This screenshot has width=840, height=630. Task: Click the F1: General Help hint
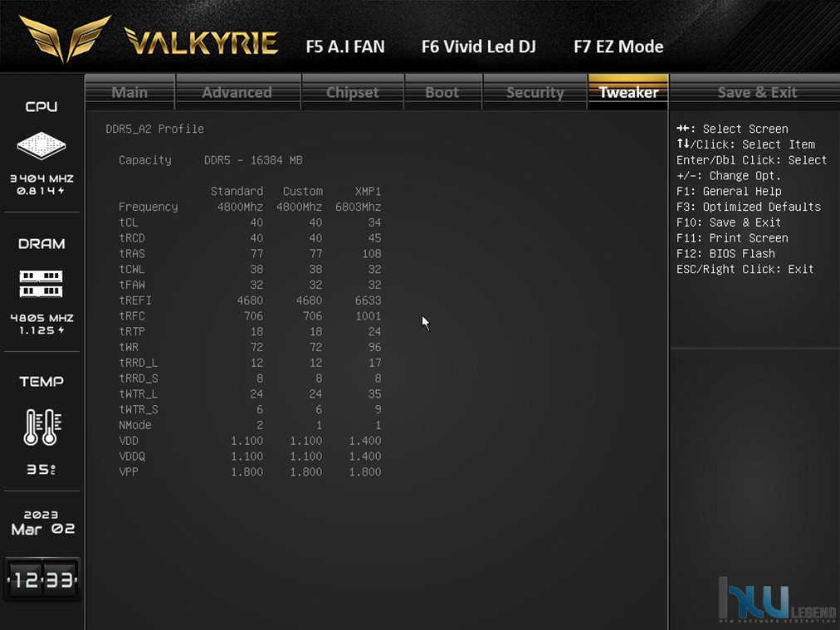point(729,191)
